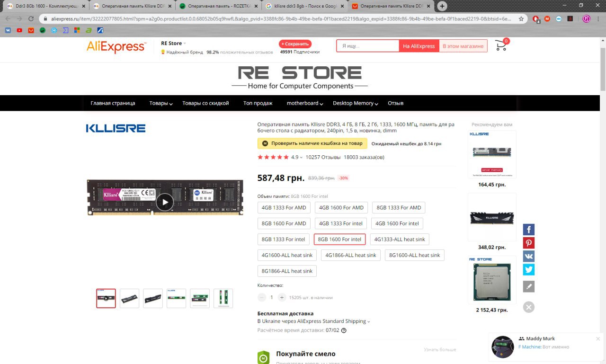Choose the 4G1600-ALL heat sink variant
Image resolution: width=606 pixels, height=364 pixels.
[287, 255]
